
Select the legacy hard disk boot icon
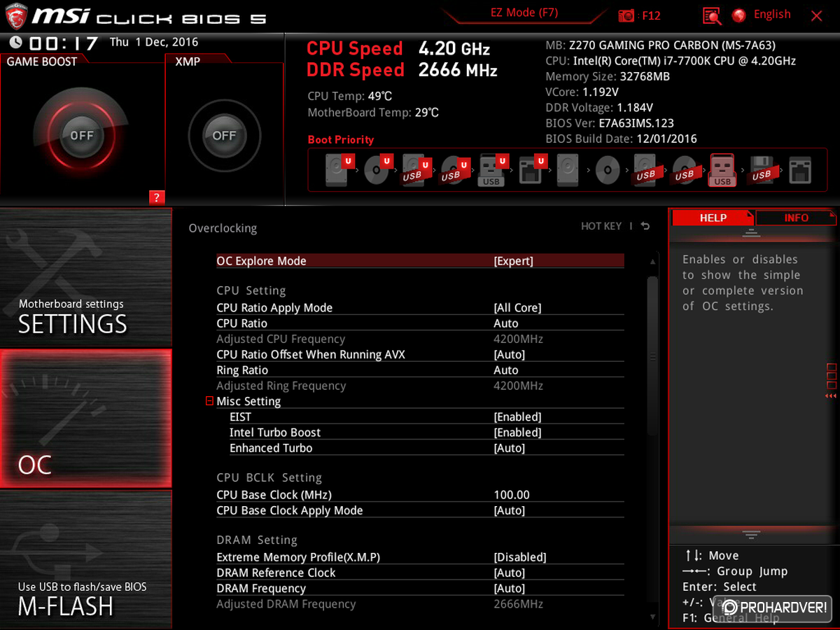coord(568,169)
